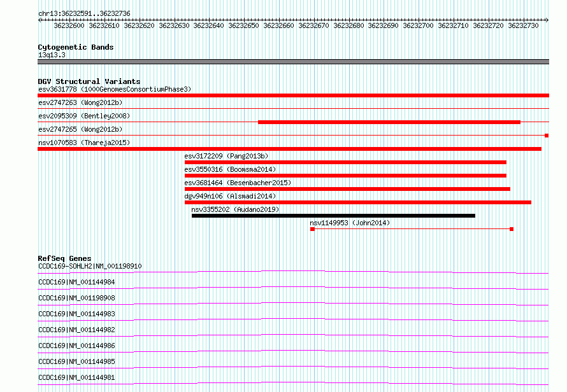
Task: Click the red bar of dgv949n106
Action: point(358,202)
